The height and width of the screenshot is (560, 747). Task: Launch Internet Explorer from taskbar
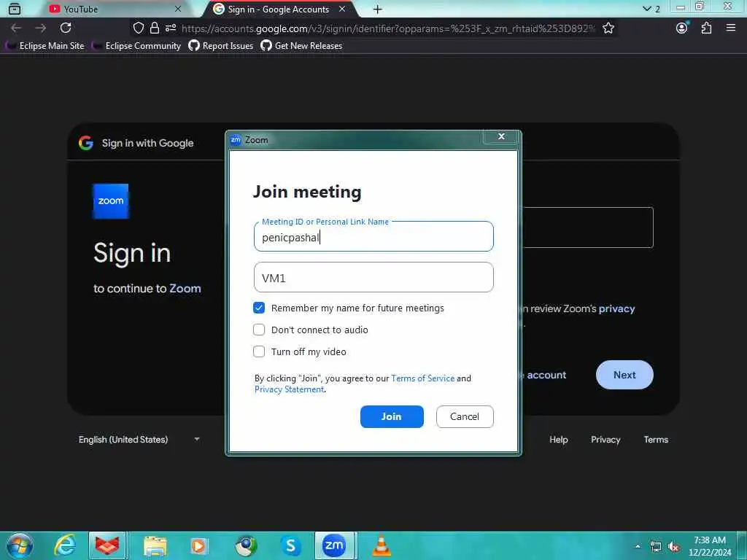point(65,545)
